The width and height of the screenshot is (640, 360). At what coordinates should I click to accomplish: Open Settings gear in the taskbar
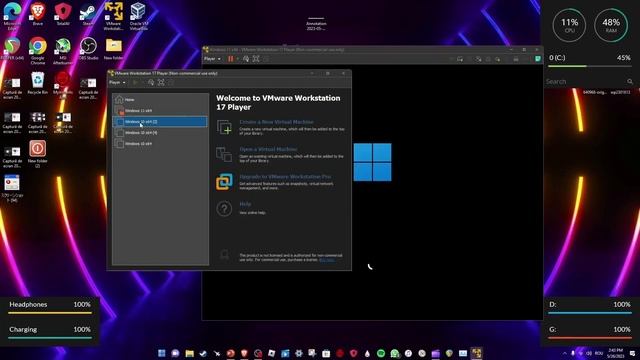[299, 353]
